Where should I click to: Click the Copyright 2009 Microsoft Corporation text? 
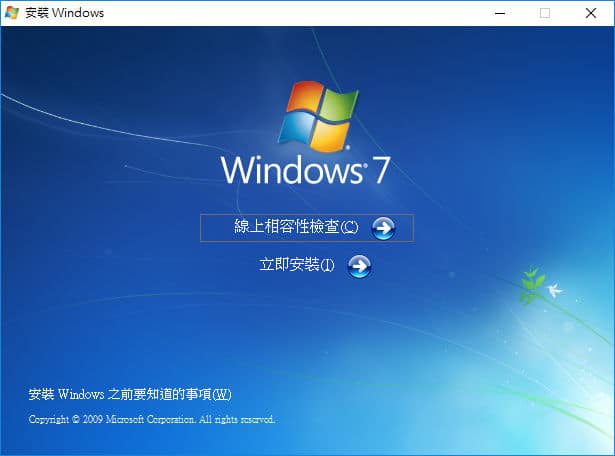tap(151, 420)
